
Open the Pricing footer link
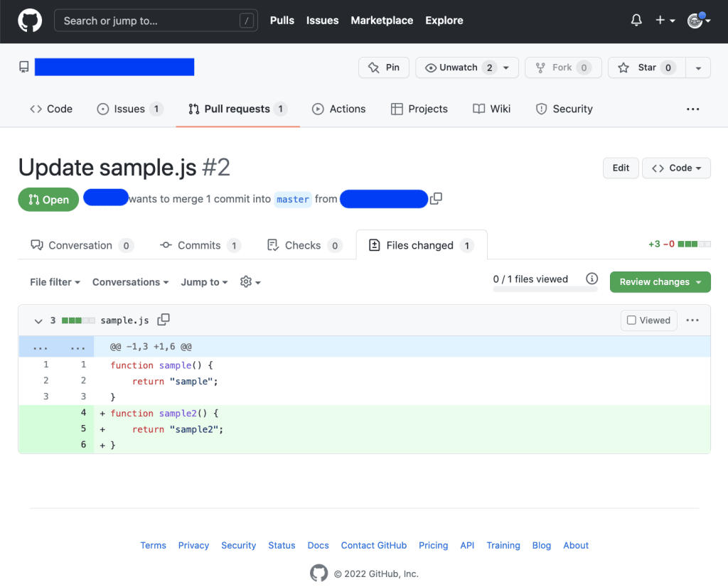coord(433,545)
